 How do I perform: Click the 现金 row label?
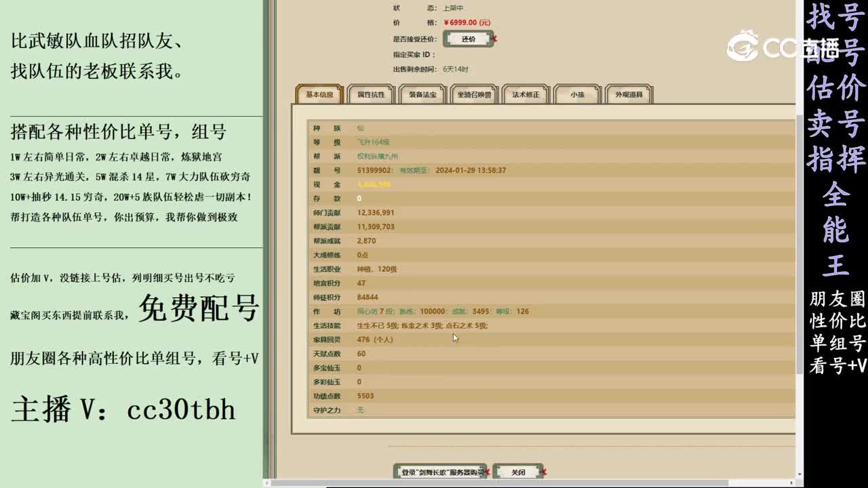pos(327,184)
